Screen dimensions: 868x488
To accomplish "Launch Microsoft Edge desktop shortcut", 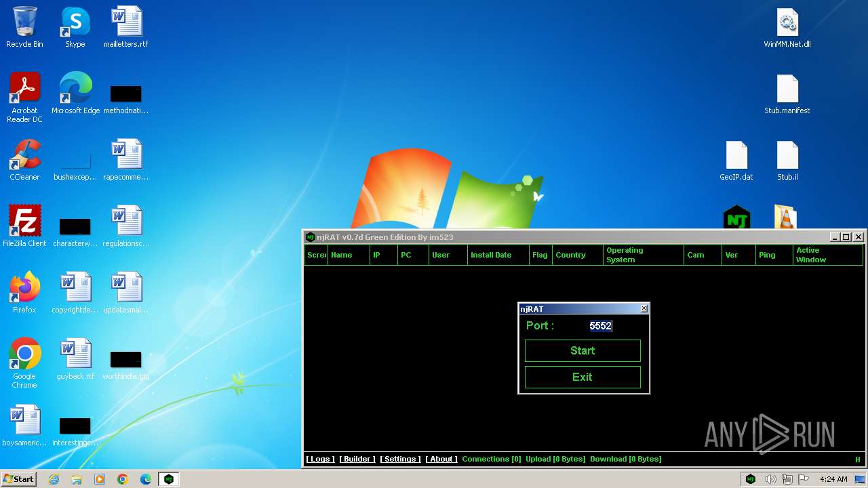I will pos(75,94).
